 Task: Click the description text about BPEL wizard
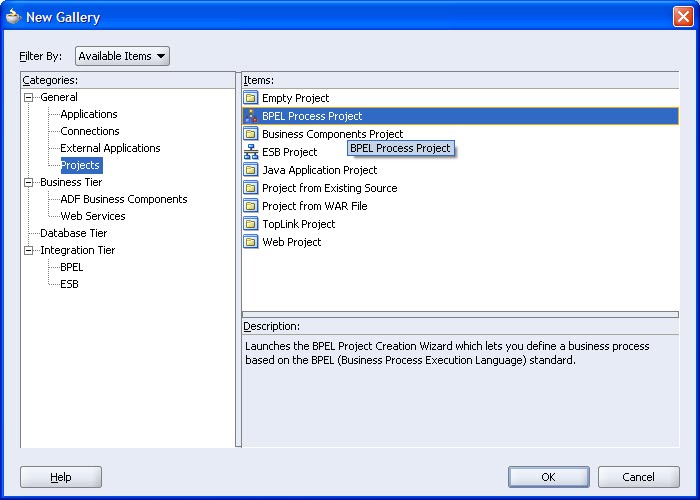click(x=447, y=353)
